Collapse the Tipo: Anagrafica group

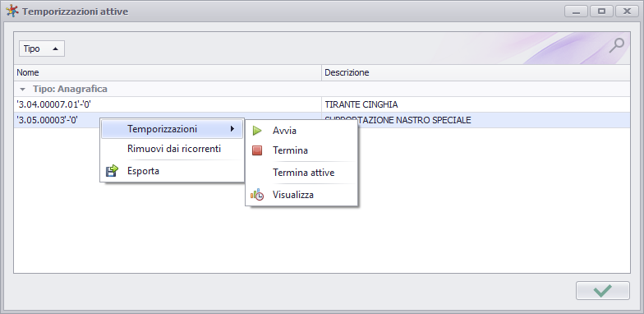23,89
